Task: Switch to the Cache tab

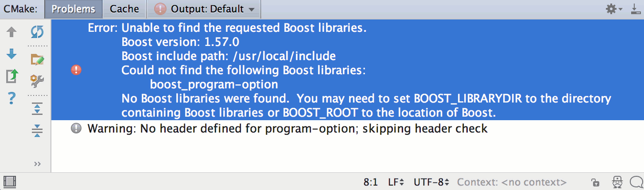Action: [x=124, y=9]
